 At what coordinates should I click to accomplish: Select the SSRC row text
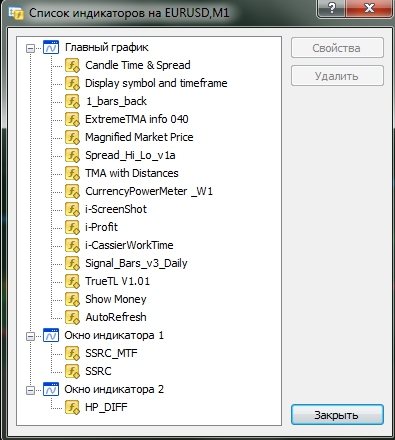click(x=98, y=371)
